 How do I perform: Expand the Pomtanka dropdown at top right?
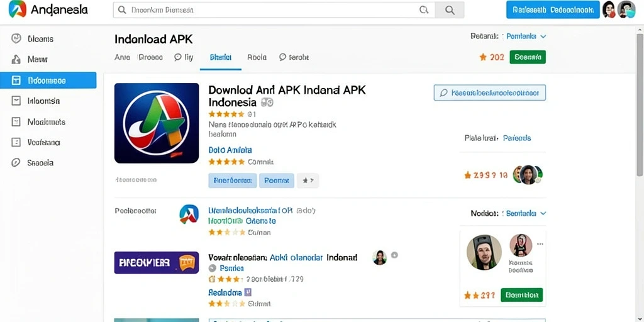(x=526, y=36)
